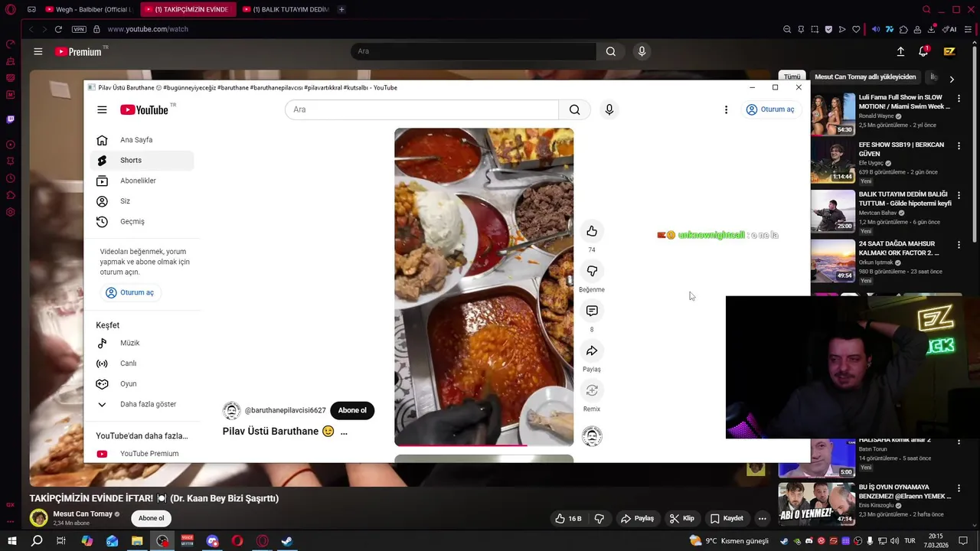Open the baruthanepilavcisi6627 channel avatar
Image resolution: width=980 pixels, height=551 pixels.
tap(231, 411)
